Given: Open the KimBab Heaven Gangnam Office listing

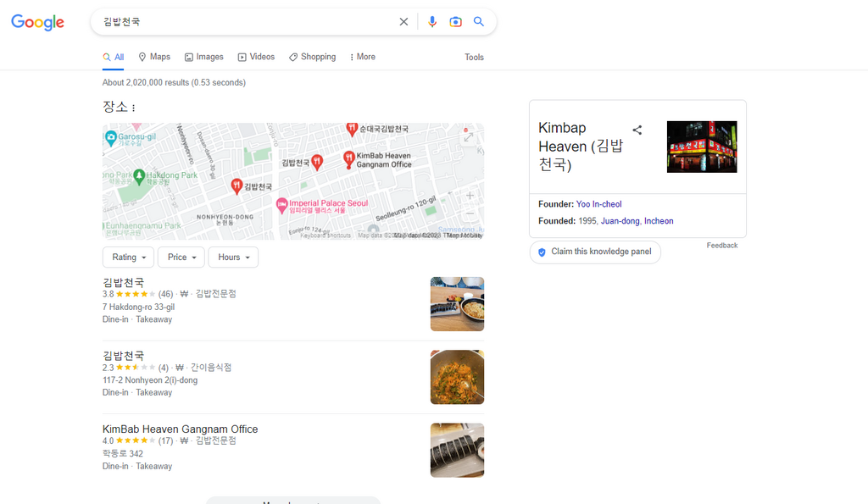Looking at the screenshot, I should pos(180,429).
